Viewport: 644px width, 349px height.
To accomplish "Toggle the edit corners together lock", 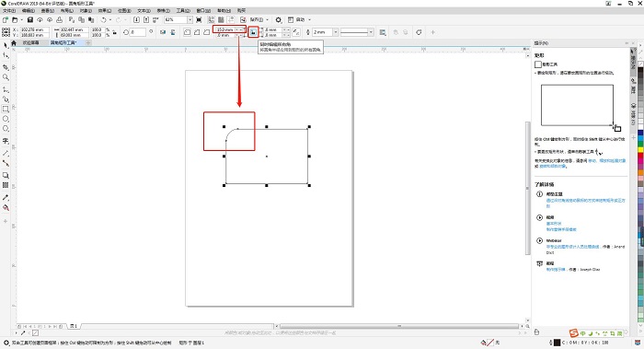I will tap(253, 32).
